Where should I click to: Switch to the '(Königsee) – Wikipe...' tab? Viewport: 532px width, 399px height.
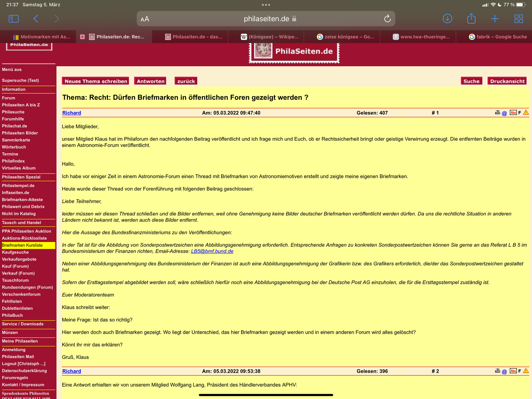click(270, 37)
